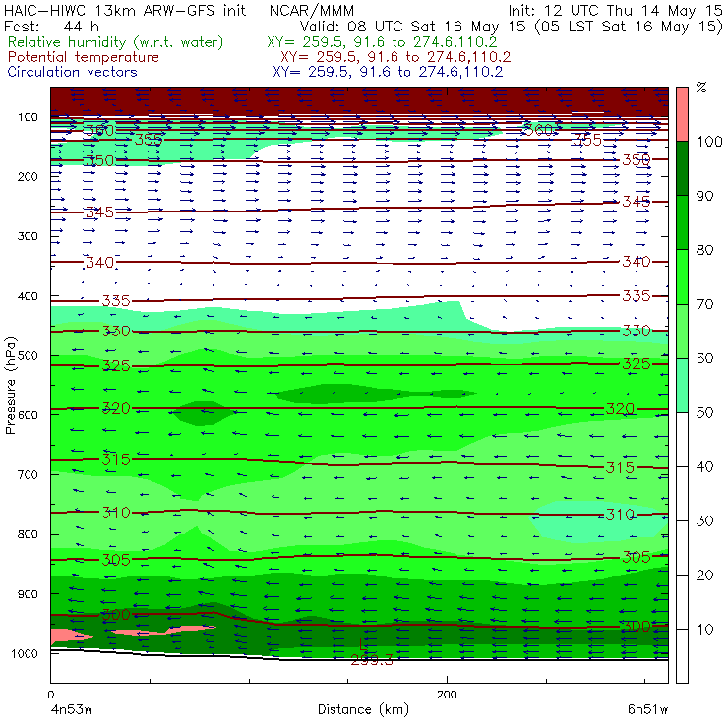Click the color bar label '100'

pyautogui.click(x=709, y=141)
